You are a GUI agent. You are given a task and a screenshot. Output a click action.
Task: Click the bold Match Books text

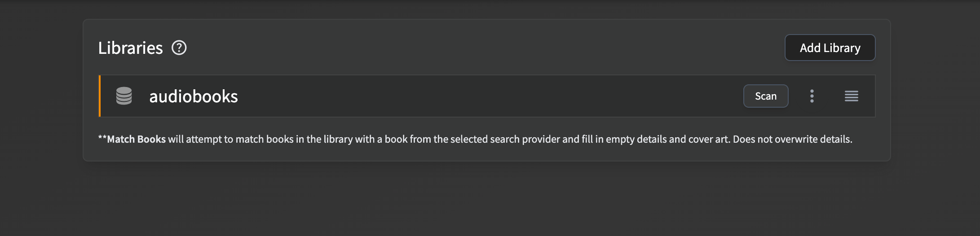coord(136,139)
